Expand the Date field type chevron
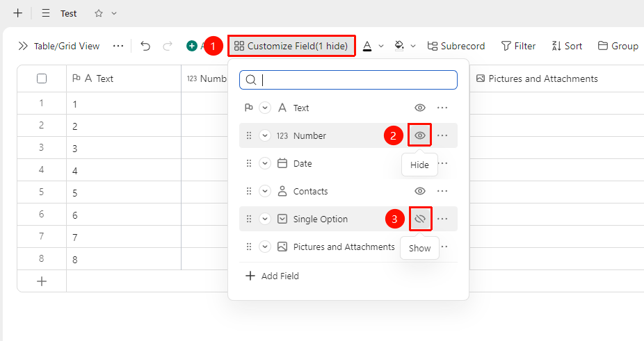The width and height of the screenshot is (644, 341). 265,163
